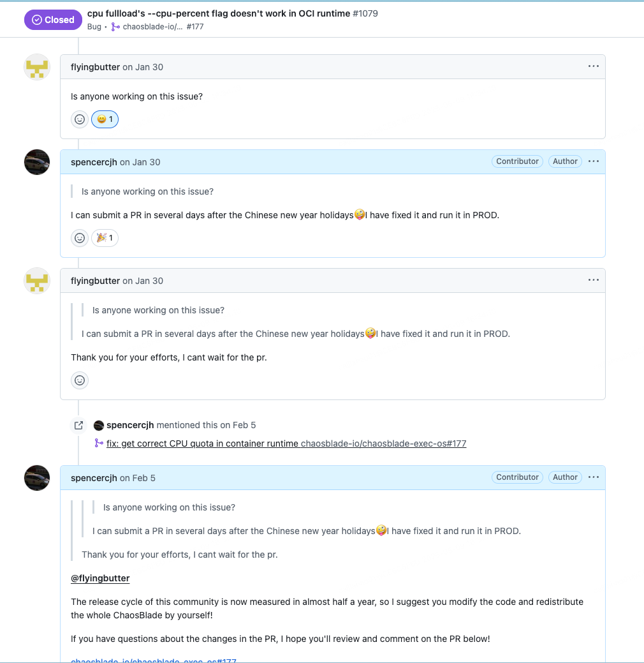Add reaction to the thank-you comment

[80, 380]
